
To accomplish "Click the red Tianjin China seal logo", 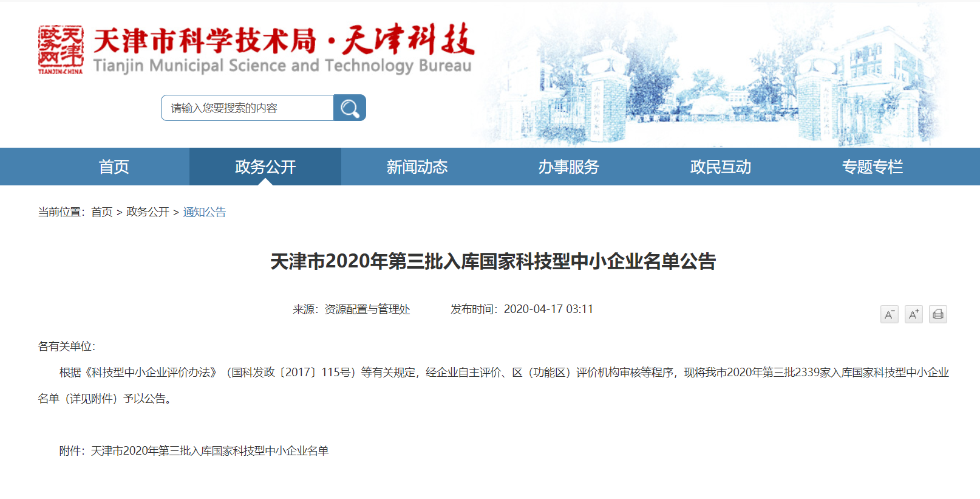I will point(61,50).
